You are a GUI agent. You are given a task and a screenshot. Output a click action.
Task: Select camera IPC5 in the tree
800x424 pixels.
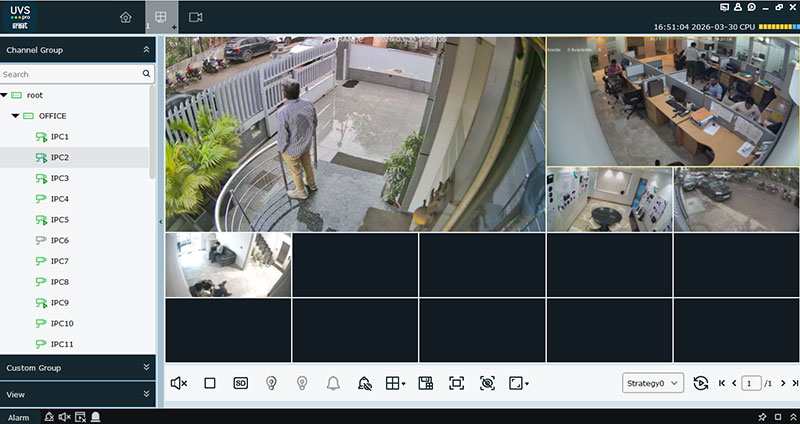coord(59,219)
